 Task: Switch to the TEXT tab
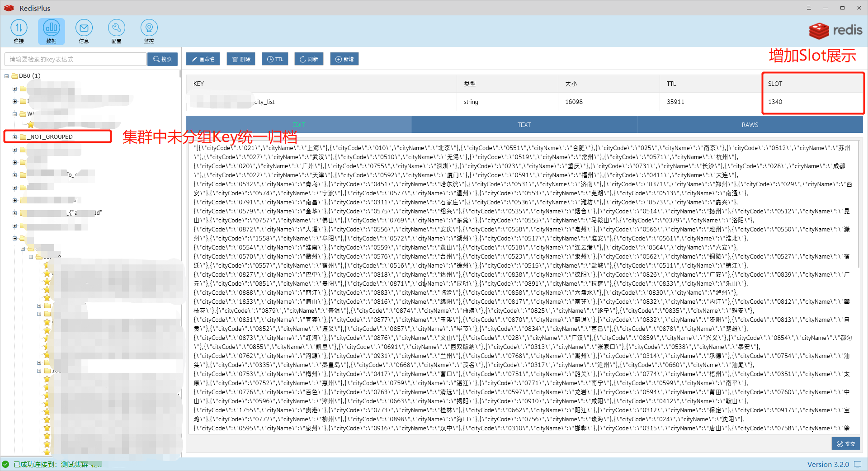point(524,125)
